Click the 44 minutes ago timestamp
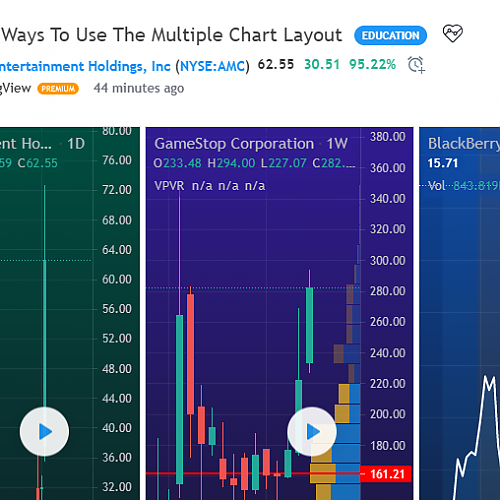Screen dimensions: 500x500 coord(139,88)
